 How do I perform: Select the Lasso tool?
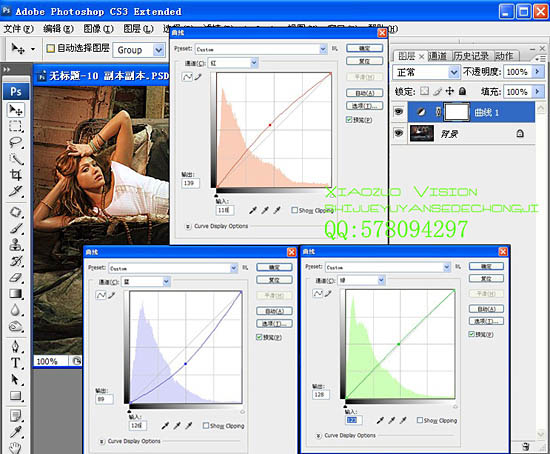15,142
